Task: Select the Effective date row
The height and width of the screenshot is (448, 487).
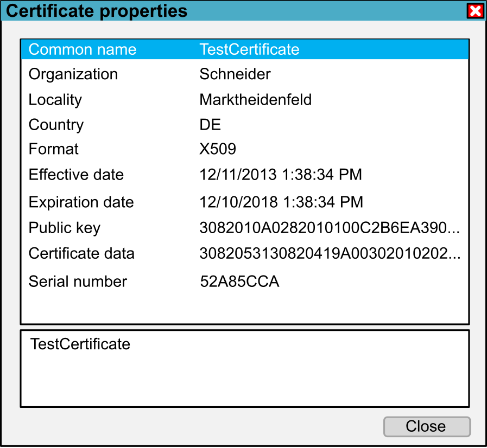Action: click(245, 174)
